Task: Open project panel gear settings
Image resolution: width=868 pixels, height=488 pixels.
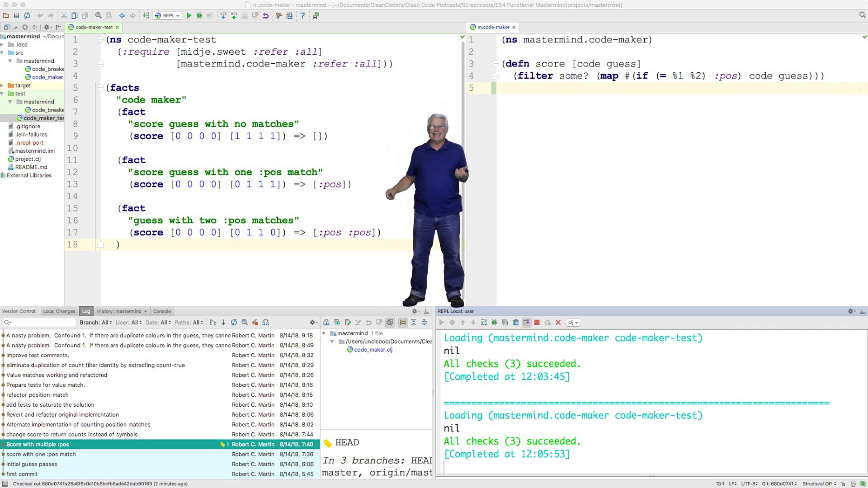Action: point(47,27)
